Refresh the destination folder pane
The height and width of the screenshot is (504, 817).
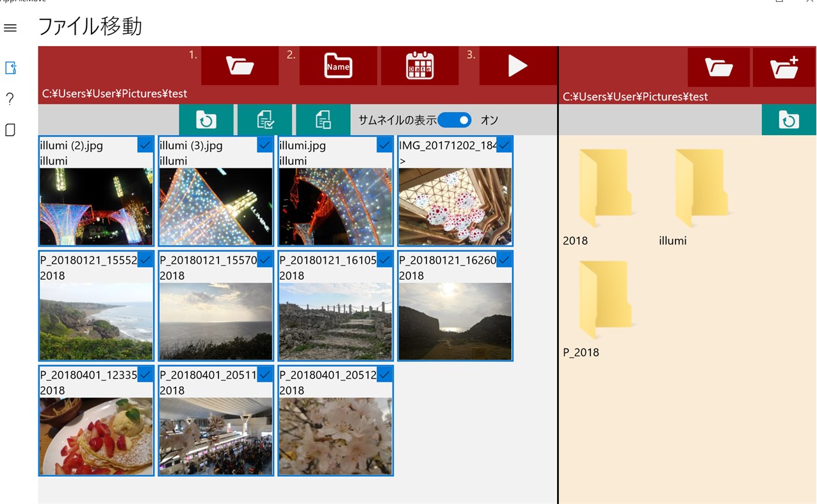(x=788, y=120)
